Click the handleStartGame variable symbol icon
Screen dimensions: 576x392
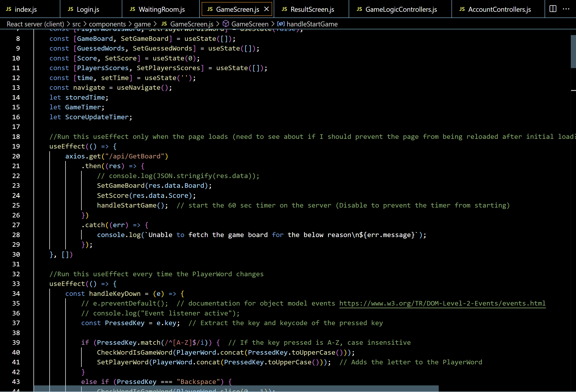(281, 24)
